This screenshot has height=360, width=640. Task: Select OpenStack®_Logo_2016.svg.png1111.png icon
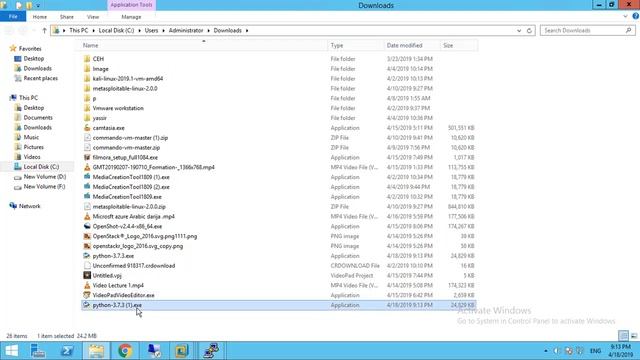coord(87,236)
